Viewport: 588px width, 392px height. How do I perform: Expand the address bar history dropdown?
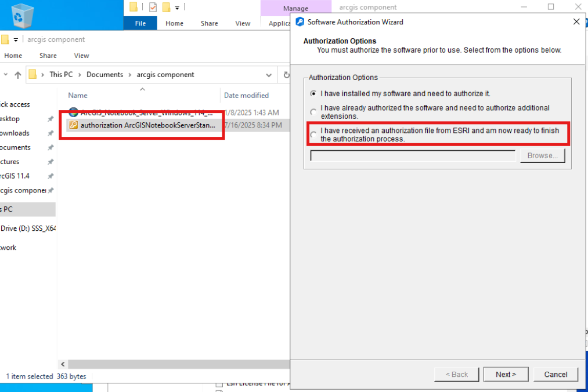[269, 75]
